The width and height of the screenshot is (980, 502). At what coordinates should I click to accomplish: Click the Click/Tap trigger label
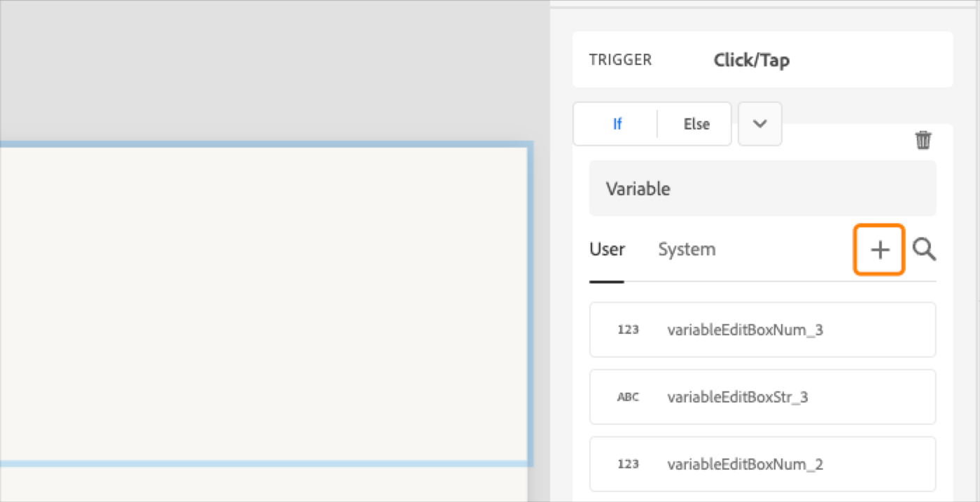pos(751,60)
